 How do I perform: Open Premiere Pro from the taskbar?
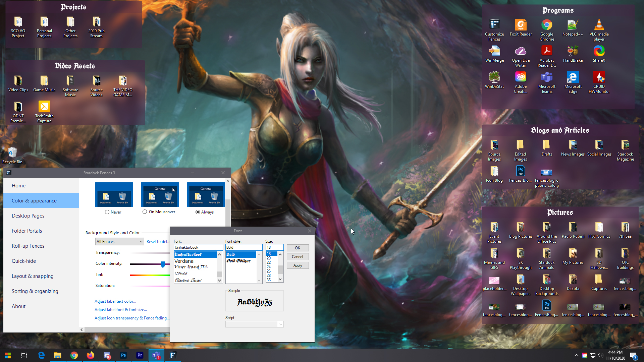pyautogui.click(x=140, y=355)
